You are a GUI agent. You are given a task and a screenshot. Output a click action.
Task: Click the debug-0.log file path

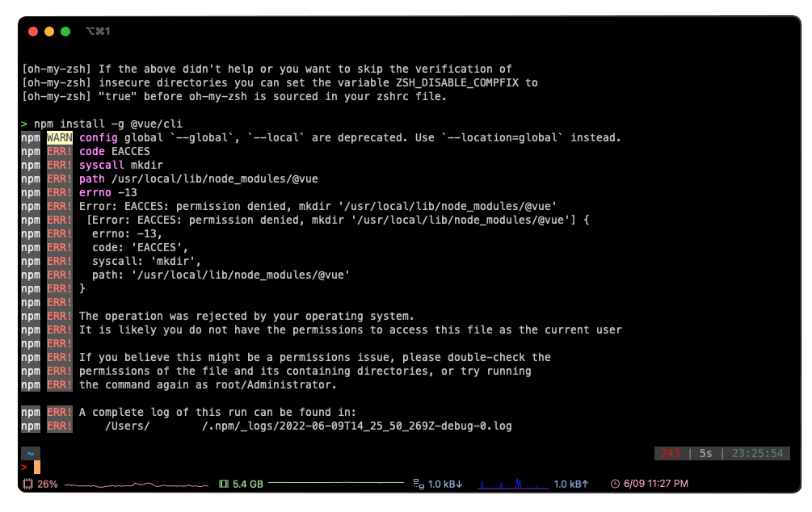pyautogui.click(x=308, y=426)
